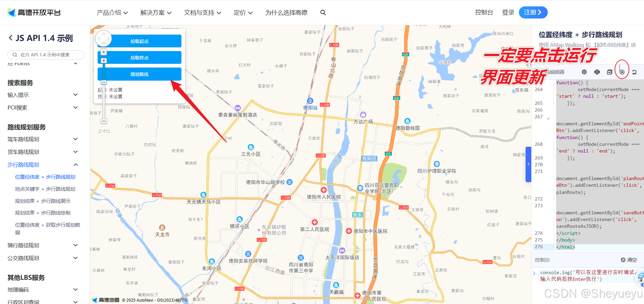Select 位置经纬度 + 获取步行规划数据 example
Screen dimensions: 644x304
click(48, 229)
